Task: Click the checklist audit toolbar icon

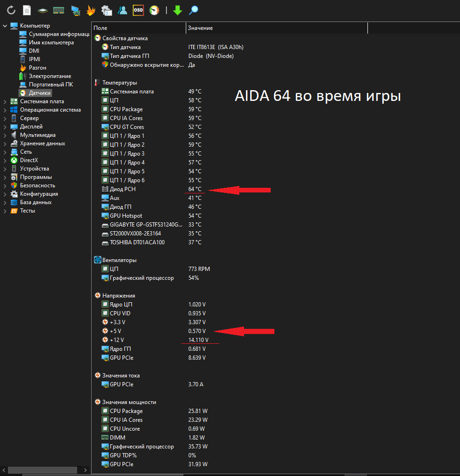Action: (x=107, y=10)
